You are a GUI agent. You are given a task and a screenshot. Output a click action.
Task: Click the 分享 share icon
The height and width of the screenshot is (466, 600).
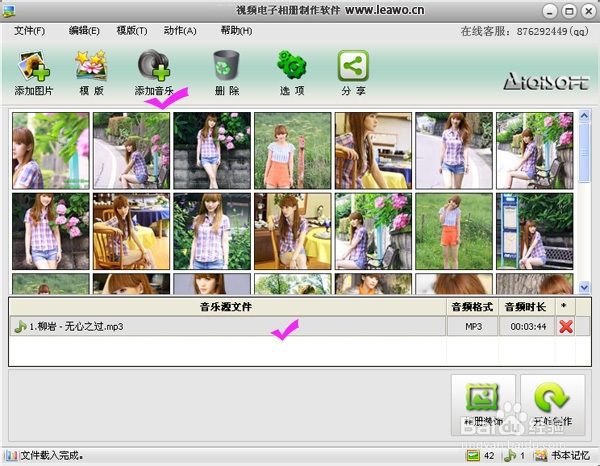click(353, 65)
